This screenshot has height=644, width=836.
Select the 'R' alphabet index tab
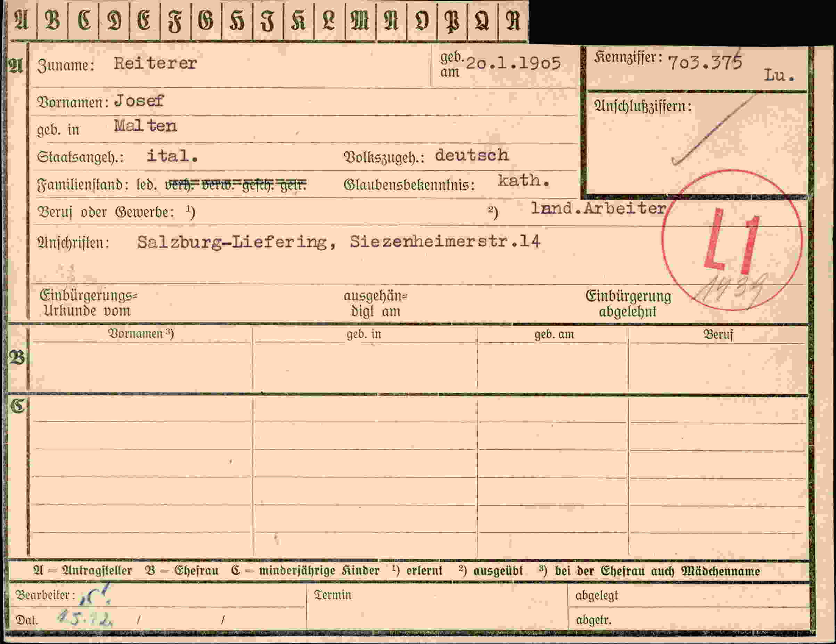click(x=513, y=20)
